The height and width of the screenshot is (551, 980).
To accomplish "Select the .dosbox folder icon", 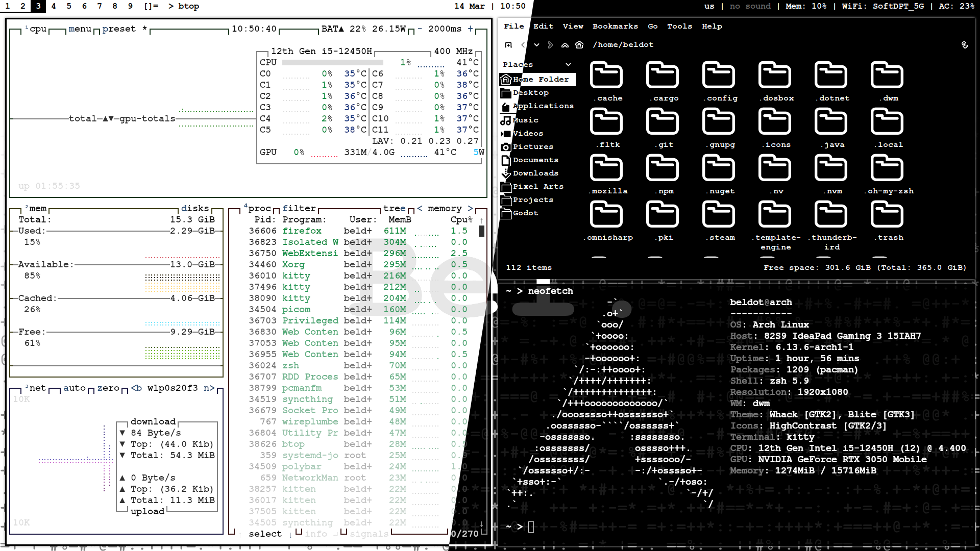I will pyautogui.click(x=775, y=76).
